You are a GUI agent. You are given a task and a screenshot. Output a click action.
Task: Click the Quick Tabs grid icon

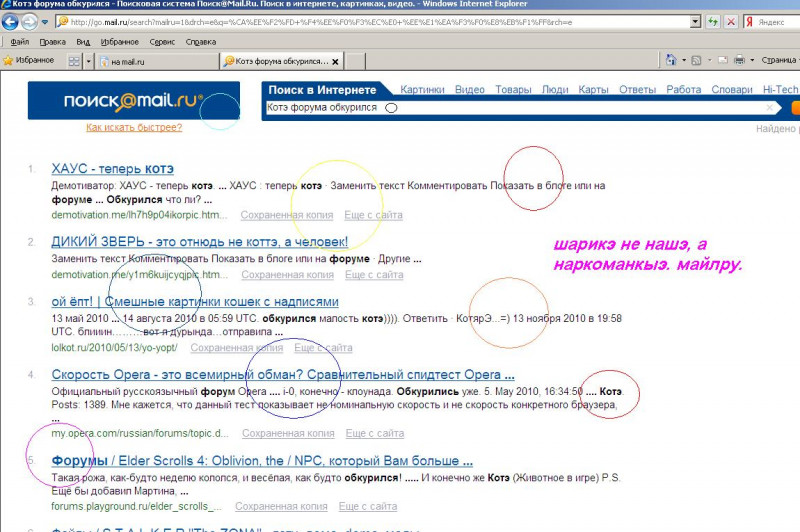(74, 61)
